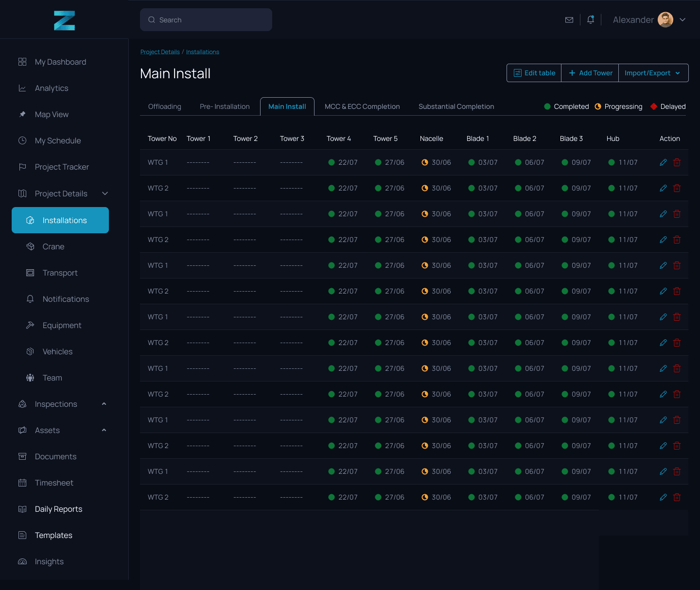Expand the Inspections sidebar section
The image size is (700, 590).
pos(104,404)
